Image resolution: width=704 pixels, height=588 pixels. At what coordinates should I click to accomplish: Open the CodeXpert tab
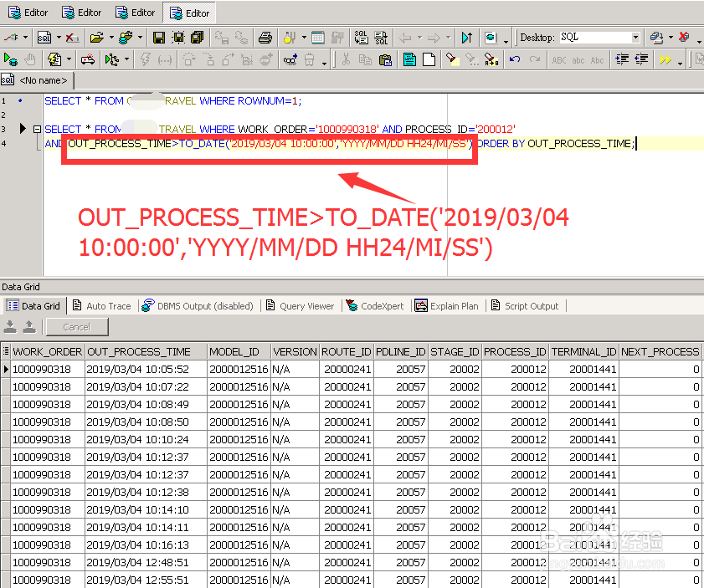[375, 306]
